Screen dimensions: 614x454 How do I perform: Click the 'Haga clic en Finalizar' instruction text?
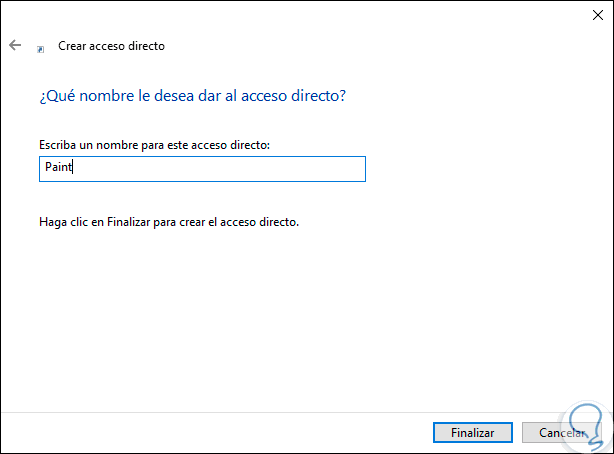click(168, 221)
